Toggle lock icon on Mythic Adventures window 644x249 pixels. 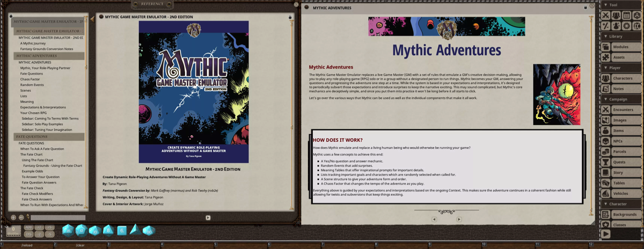click(x=586, y=8)
